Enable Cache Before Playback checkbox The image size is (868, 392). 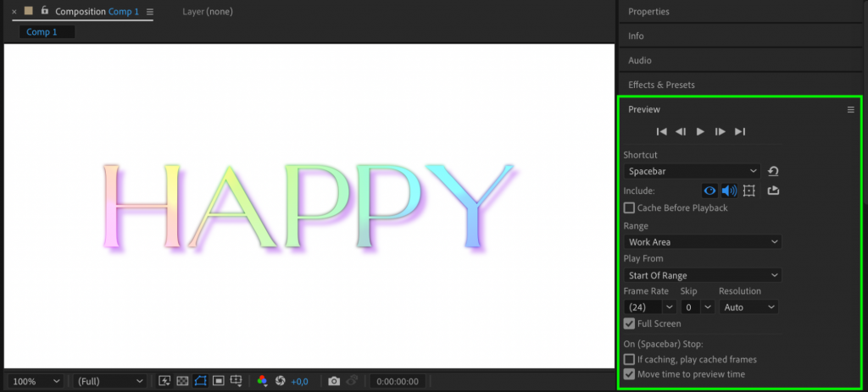(x=629, y=207)
